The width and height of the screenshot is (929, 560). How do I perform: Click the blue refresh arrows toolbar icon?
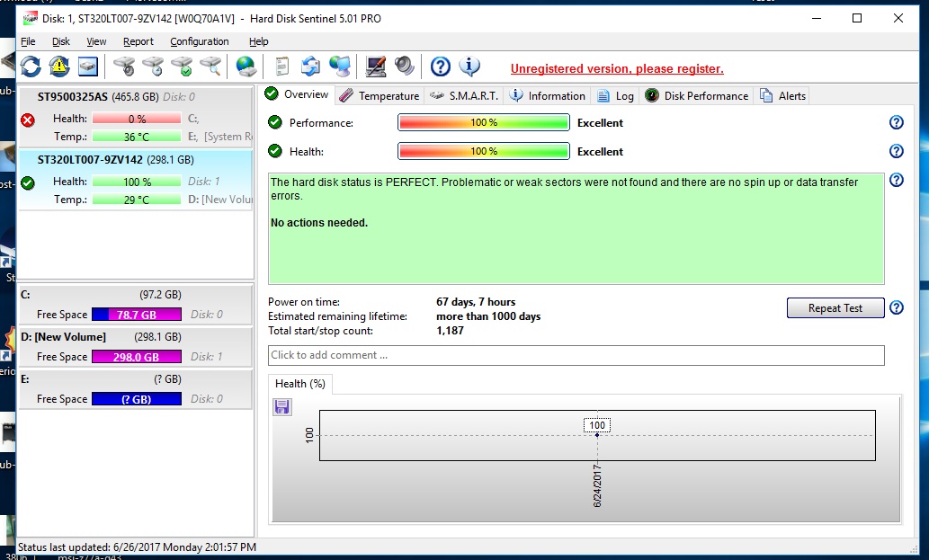[31, 67]
